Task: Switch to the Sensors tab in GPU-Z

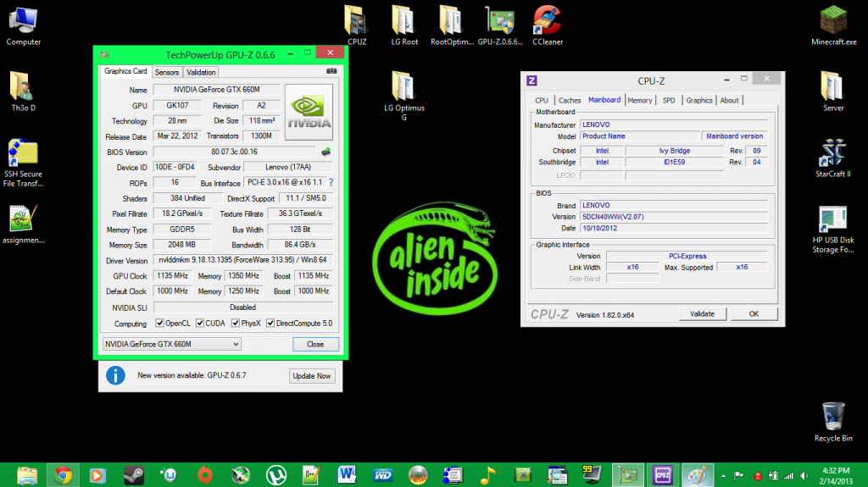Action: coord(167,73)
